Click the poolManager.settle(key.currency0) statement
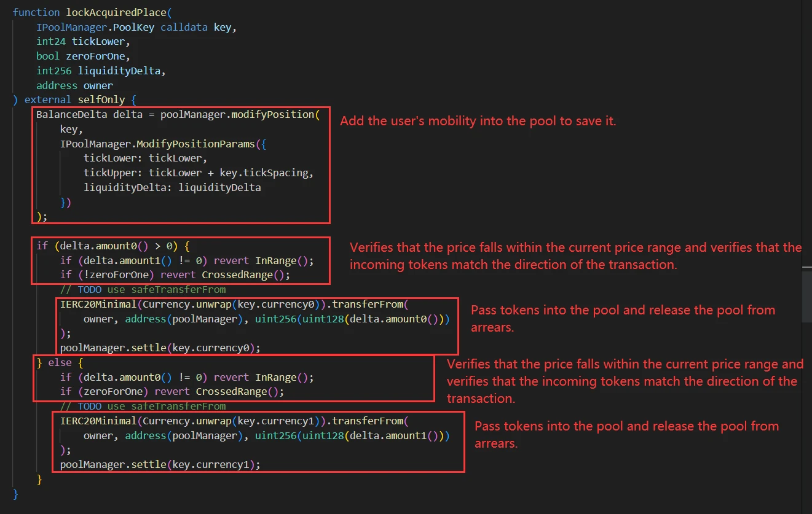812x514 pixels. (160, 348)
